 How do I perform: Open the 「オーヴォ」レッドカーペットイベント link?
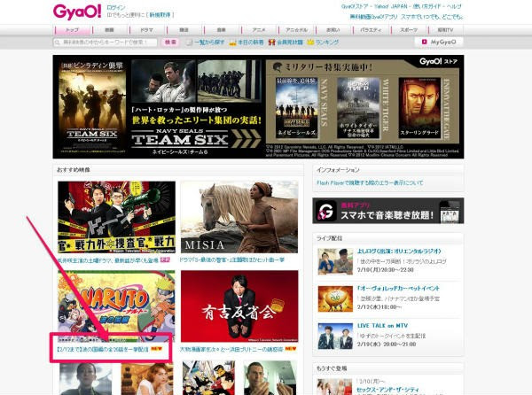[x=398, y=289]
